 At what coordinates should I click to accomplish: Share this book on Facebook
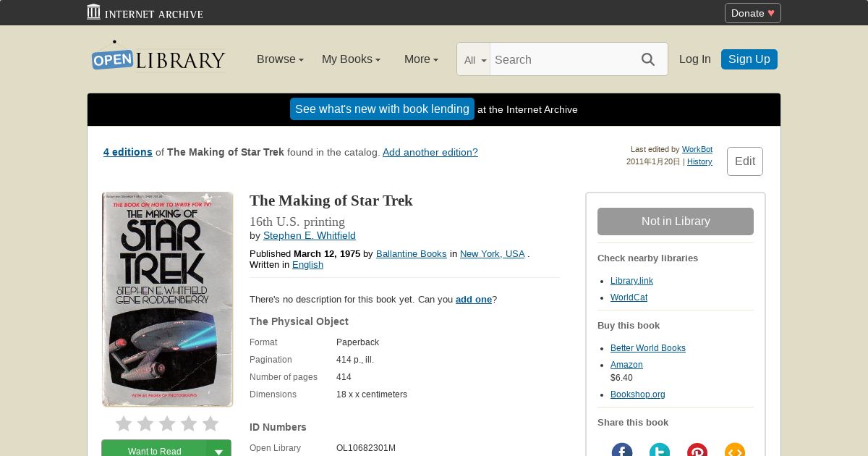[x=622, y=450]
